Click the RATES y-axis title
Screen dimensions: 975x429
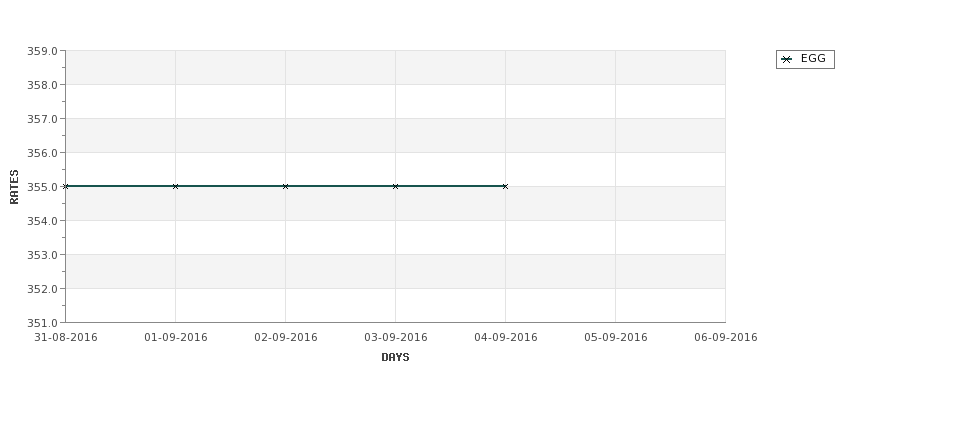point(14,187)
